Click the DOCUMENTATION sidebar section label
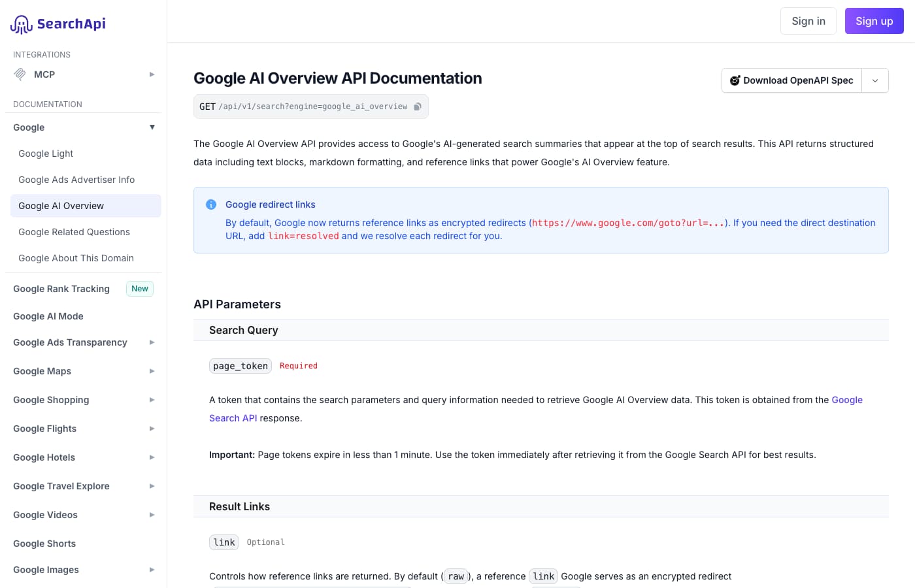The height and width of the screenshot is (588, 915). (48, 105)
